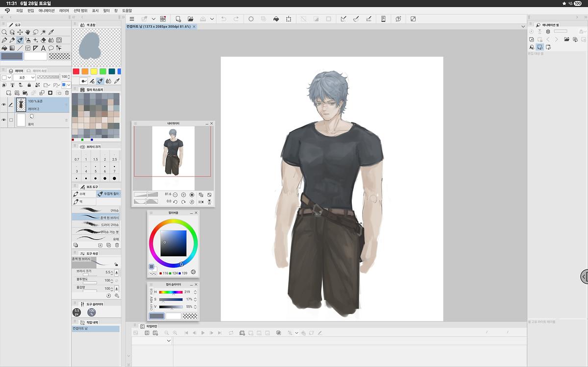Create new canvas from toolbar
Viewport: 588px width, 367px height.
(x=178, y=19)
